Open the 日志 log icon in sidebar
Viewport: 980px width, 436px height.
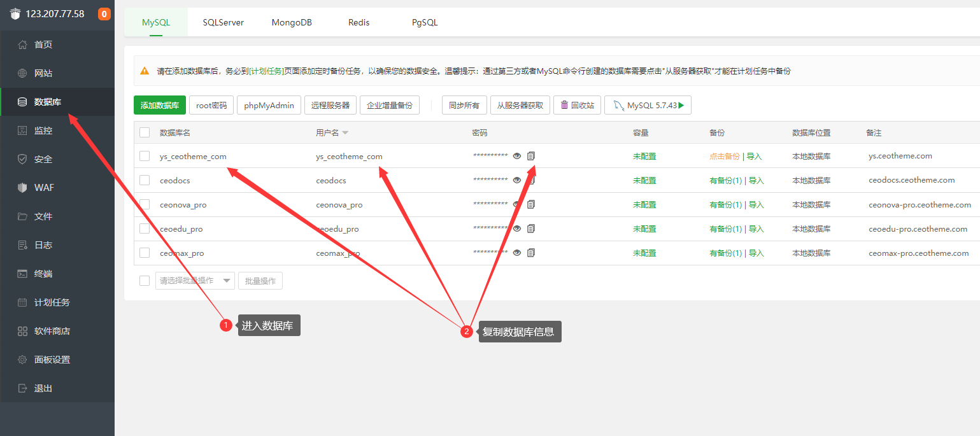pos(23,245)
